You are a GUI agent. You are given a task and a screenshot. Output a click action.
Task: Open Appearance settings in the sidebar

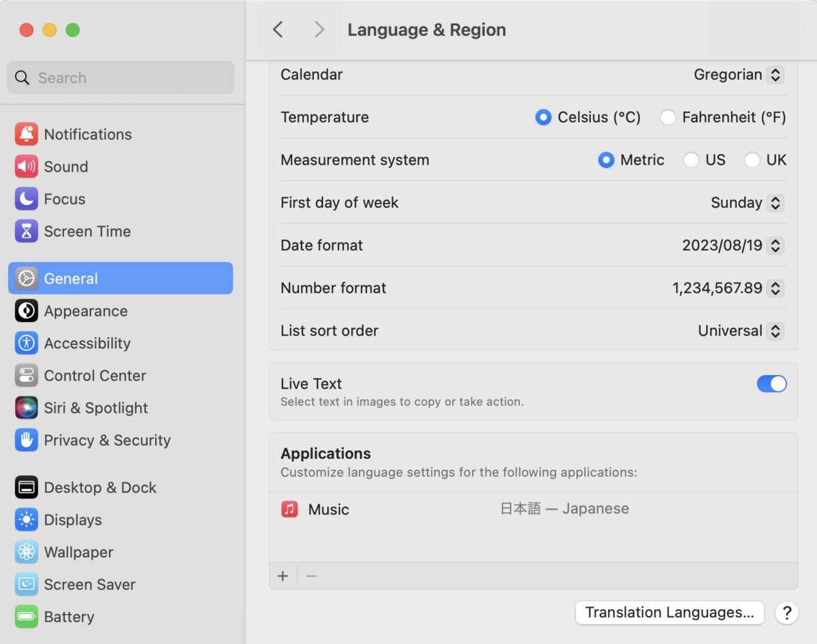coord(86,311)
